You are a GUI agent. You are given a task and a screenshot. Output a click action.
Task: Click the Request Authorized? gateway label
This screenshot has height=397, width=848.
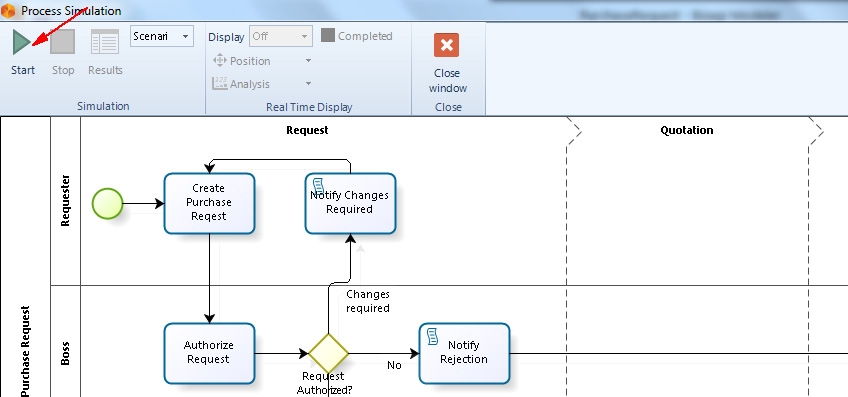coord(324,383)
